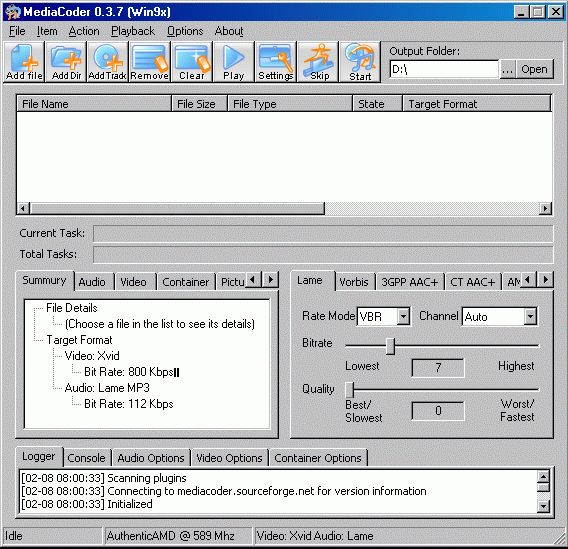Click the file list left scroll arrow
Viewport: 568px width, 549px height.
(23, 209)
